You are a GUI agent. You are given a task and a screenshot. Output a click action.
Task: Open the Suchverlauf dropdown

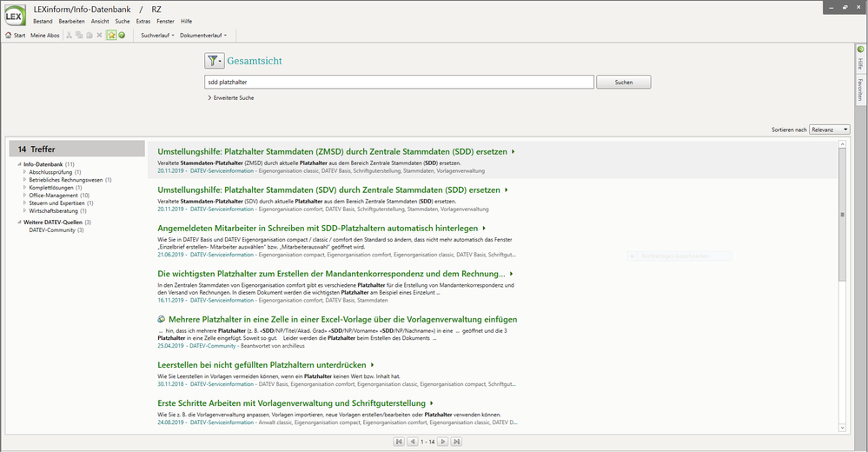coord(157,35)
